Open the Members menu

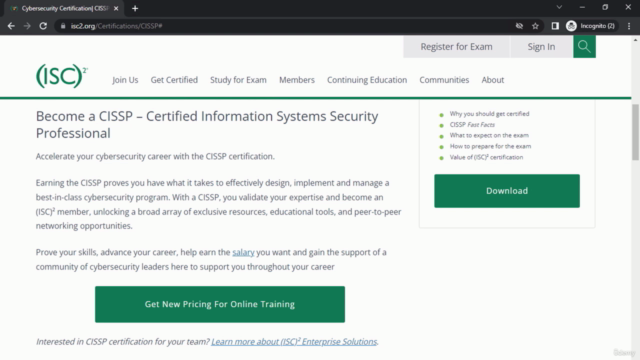coord(297,80)
